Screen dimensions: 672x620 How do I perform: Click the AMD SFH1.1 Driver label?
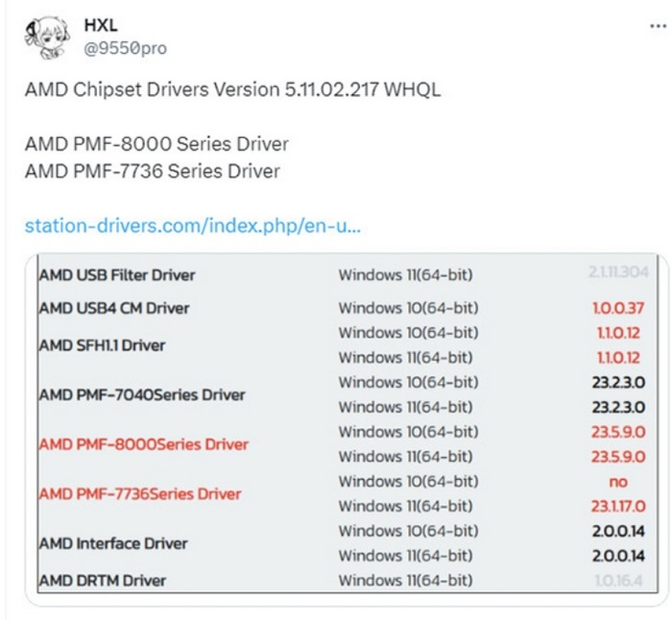102,346
